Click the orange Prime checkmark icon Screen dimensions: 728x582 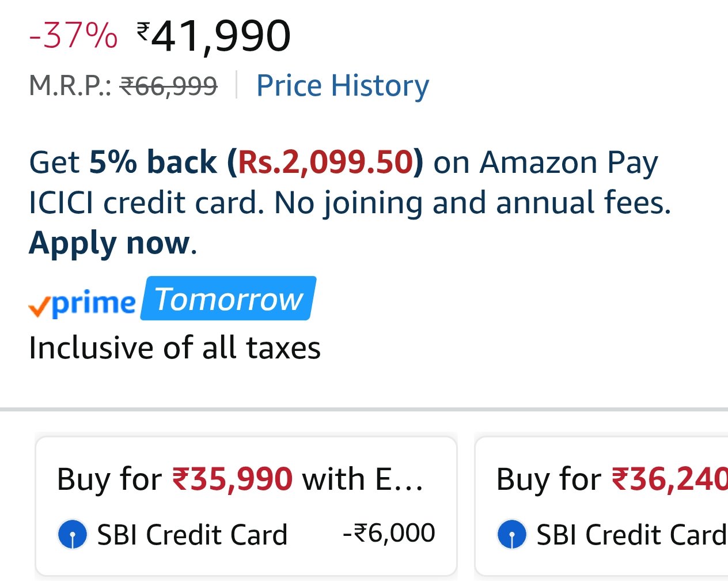[39, 307]
